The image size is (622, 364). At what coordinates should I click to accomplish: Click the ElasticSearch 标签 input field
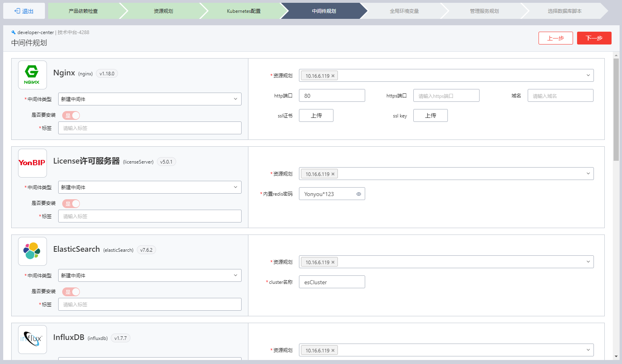(150, 304)
